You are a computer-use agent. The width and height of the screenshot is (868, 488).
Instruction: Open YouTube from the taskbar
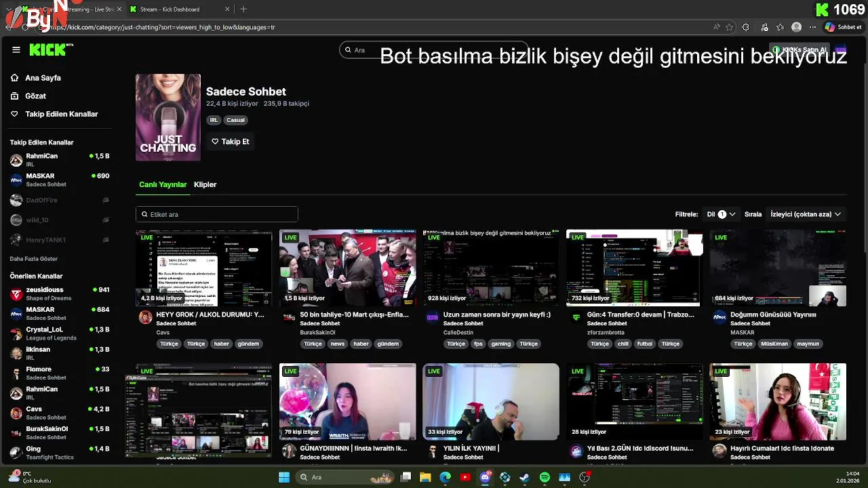(465, 477)
